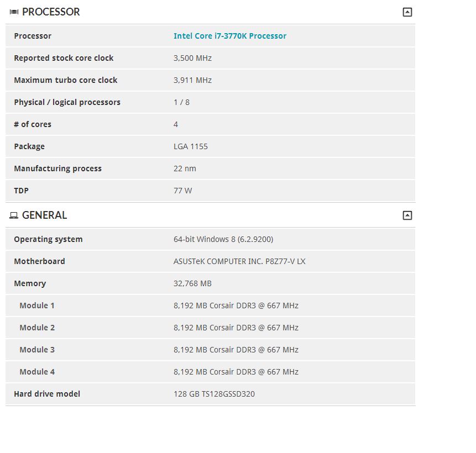The width and height of the screenshot is (476, 453).
Task: Click the Memory label
Action: (30, 283)
